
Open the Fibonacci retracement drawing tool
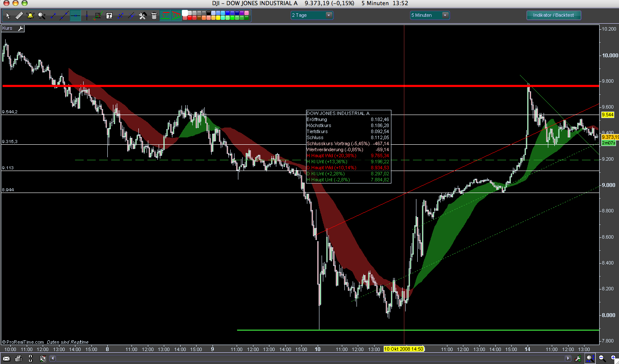98,16
